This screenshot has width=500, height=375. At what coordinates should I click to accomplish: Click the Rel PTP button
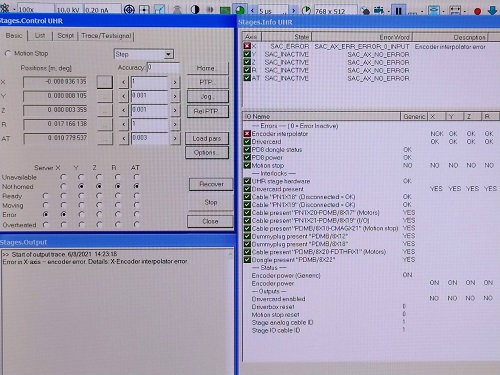click(207, 111)
